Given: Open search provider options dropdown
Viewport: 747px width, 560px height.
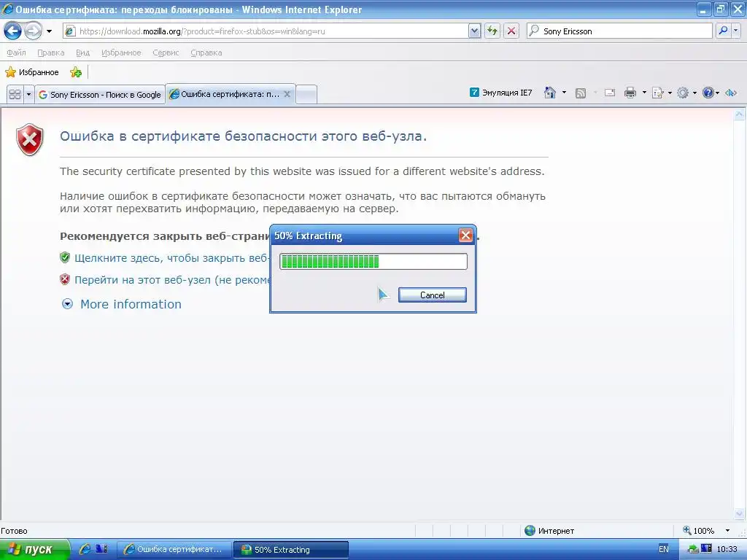Looking at the screenshot, I should tap(735, 31).
